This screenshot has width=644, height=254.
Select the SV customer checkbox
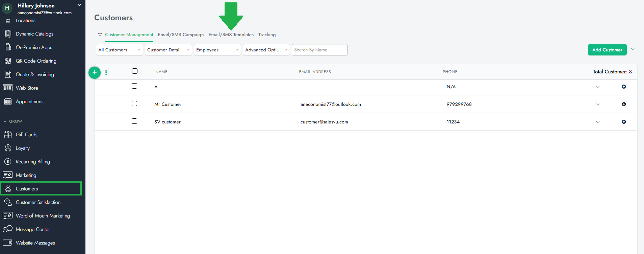tap(134, 121)
